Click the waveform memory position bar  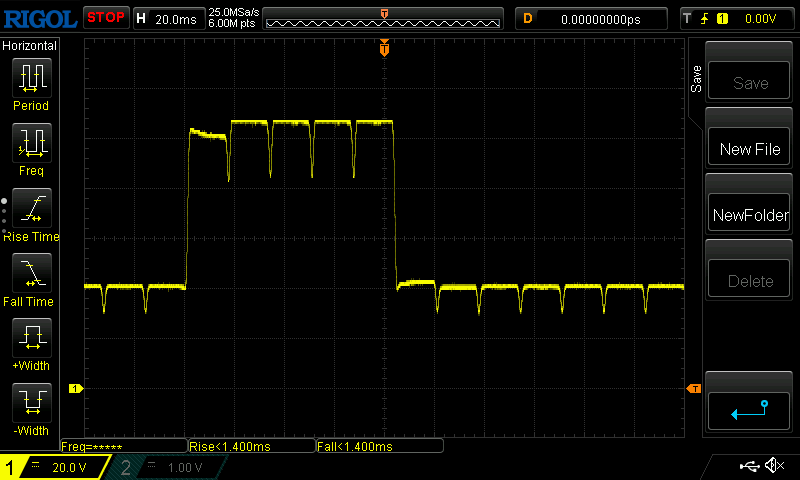click(x=384, y=18)
